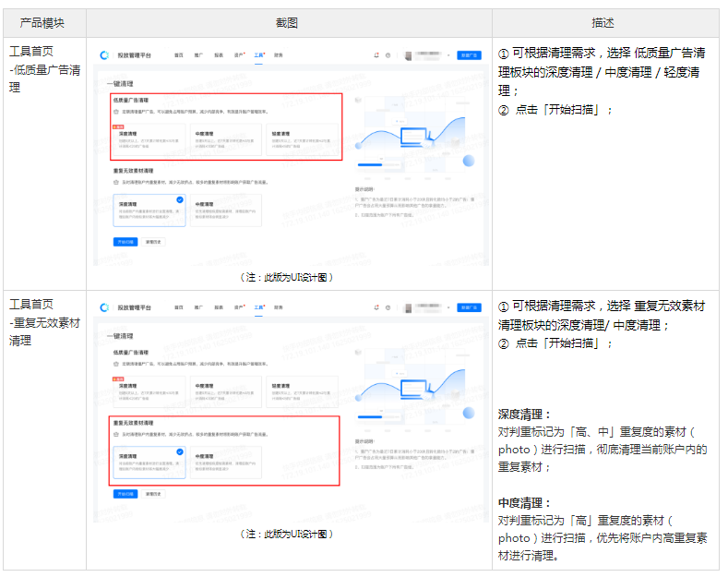Click the help question-mark icon in the first row's screenshot
The height and width of the screenshot is (577, 728).
[388, 55]
